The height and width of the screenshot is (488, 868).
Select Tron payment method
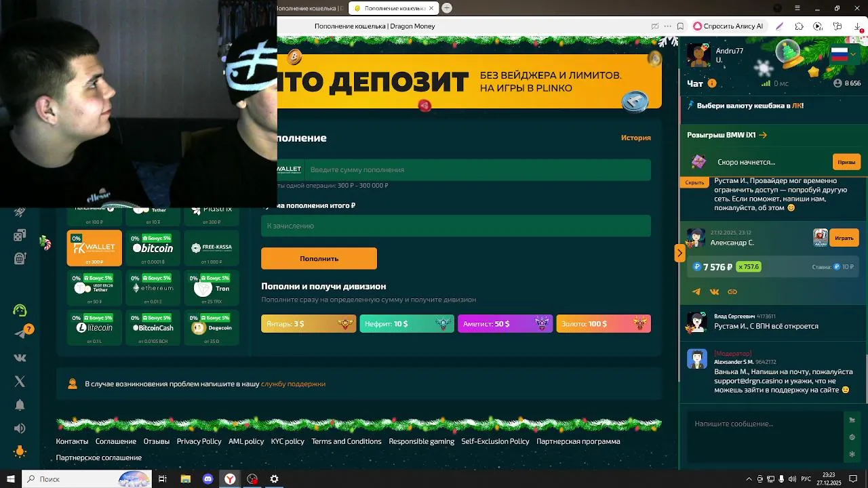click(x=212, y=288)
